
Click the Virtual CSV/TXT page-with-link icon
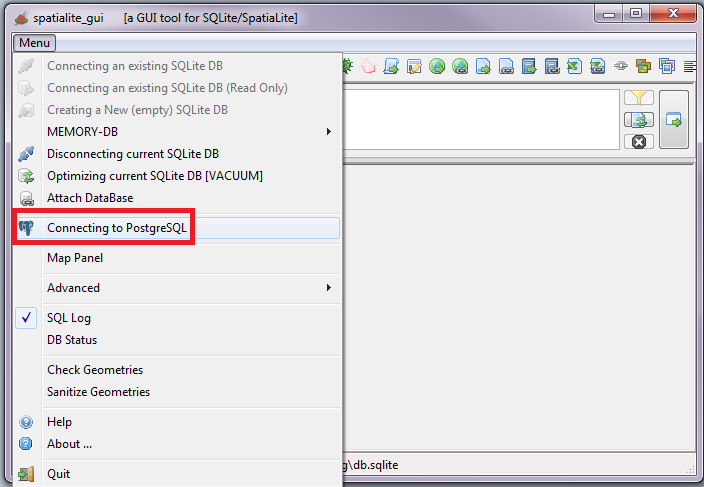[506, 66]
